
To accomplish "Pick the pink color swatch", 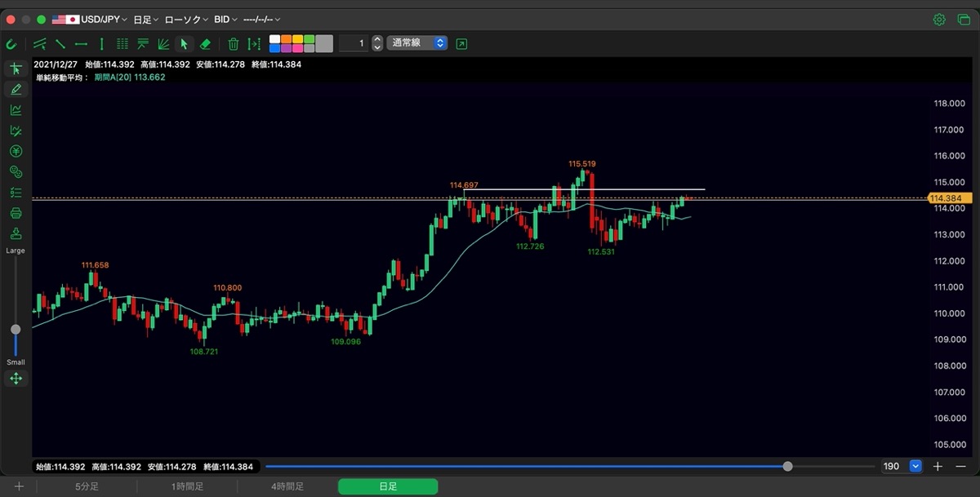I will (x=298, y=48).
